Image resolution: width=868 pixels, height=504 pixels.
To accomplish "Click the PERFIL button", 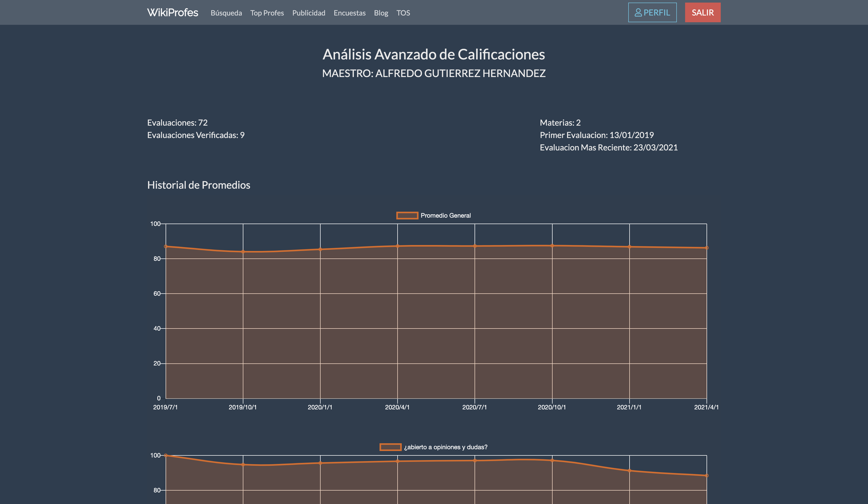I will 652,12.
